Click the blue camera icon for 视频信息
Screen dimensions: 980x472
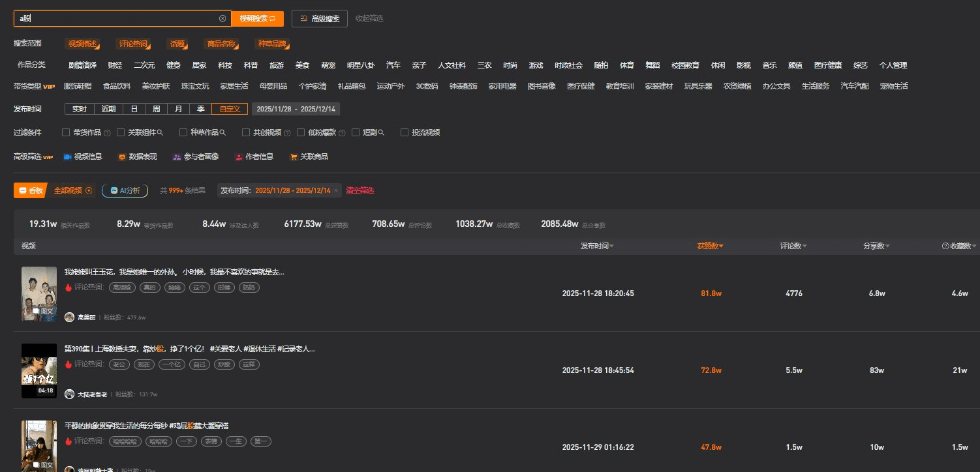pos(67,157)
